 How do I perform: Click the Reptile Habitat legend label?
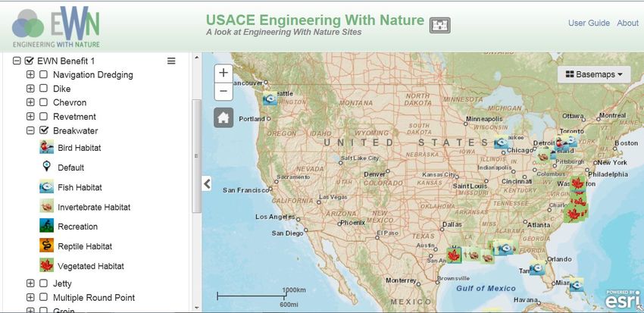(x=85, y=246)
